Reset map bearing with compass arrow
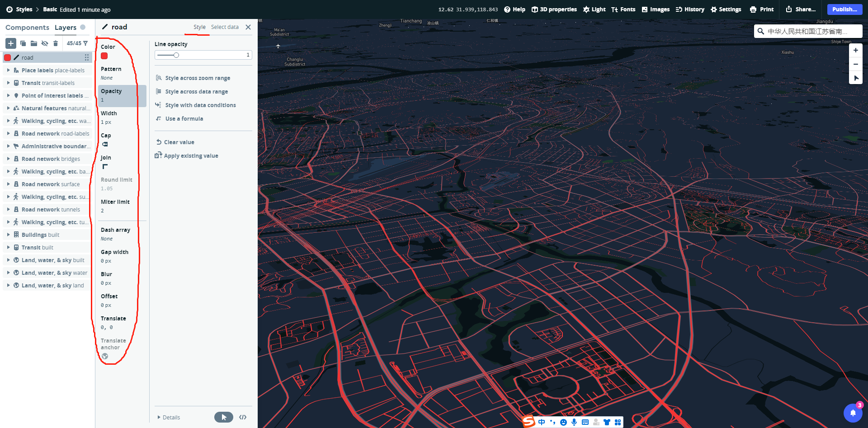868x428 pixels. click(x=856, y=78)
